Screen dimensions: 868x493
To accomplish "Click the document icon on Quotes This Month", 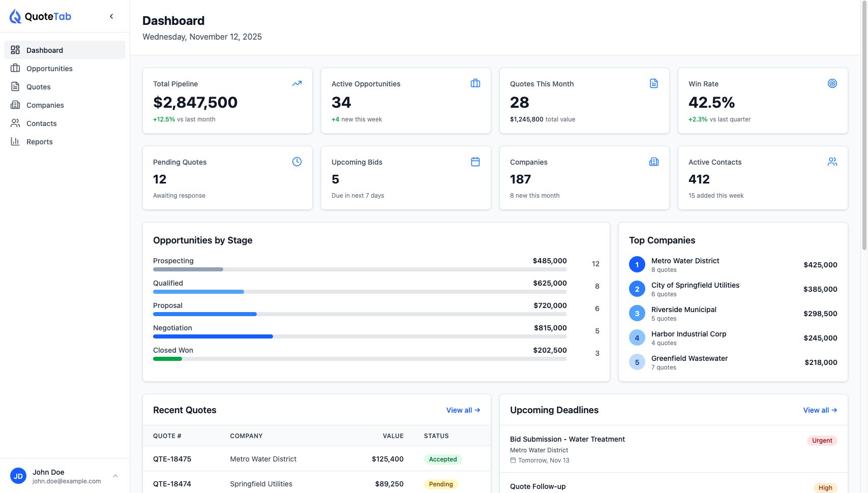I will pyautogui.click(x=654, y=83).
